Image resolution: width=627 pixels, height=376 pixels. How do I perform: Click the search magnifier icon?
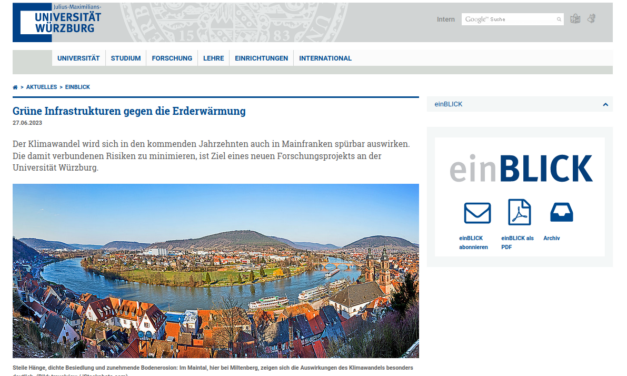pyautogui.click(x=559, y=19)
